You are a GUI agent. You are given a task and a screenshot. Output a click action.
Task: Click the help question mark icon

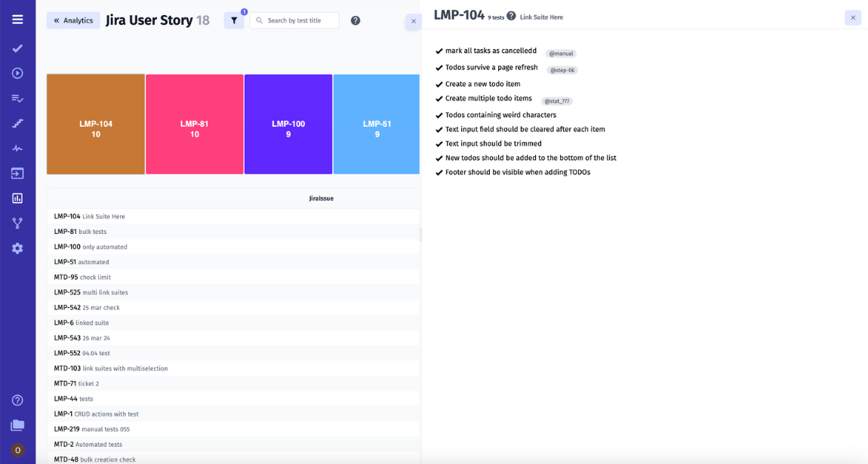click(x=355, y=20)
